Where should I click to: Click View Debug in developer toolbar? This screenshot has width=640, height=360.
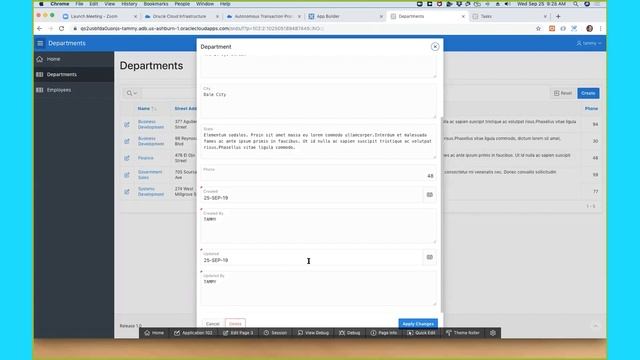point(313,333)
